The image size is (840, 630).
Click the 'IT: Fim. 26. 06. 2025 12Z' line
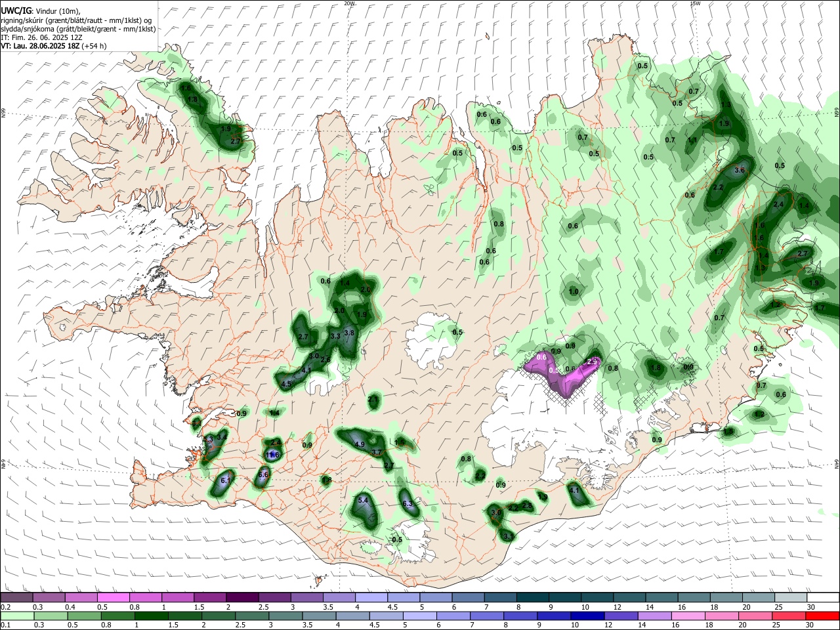tap(41, 37)
